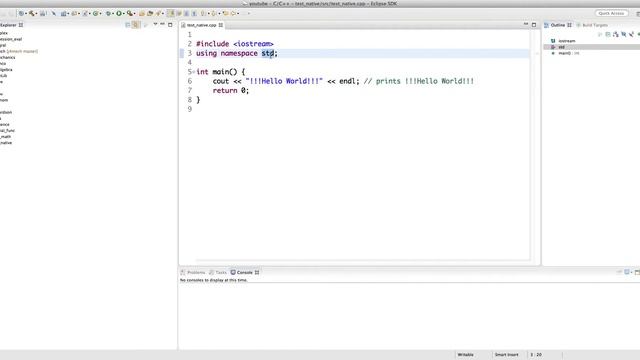
Task: Click the word endl on line 6
Action: (x=347, y=81)
